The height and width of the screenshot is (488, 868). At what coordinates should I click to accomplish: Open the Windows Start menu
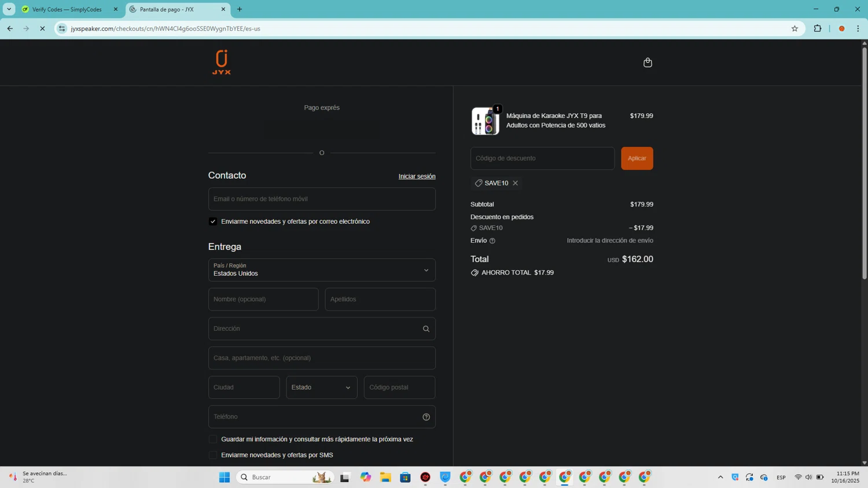(x=225, y=477)
